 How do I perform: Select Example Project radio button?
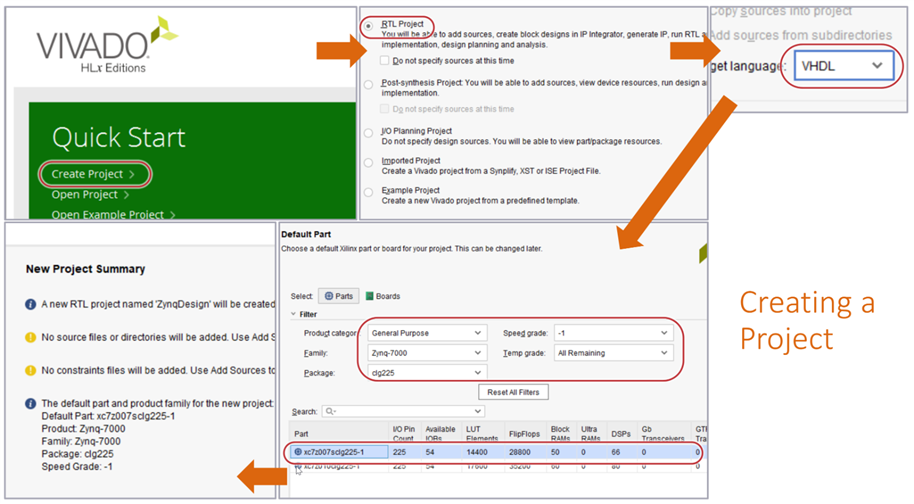coord(368,192)
